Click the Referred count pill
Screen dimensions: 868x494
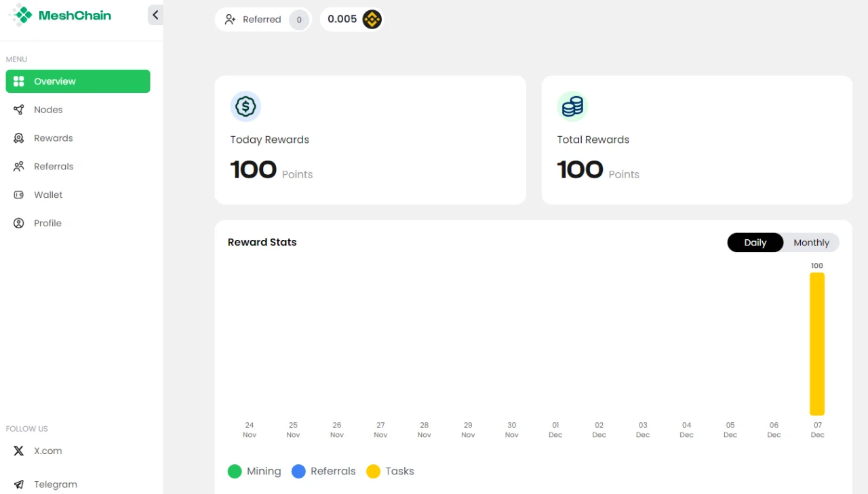pos(263,20)
